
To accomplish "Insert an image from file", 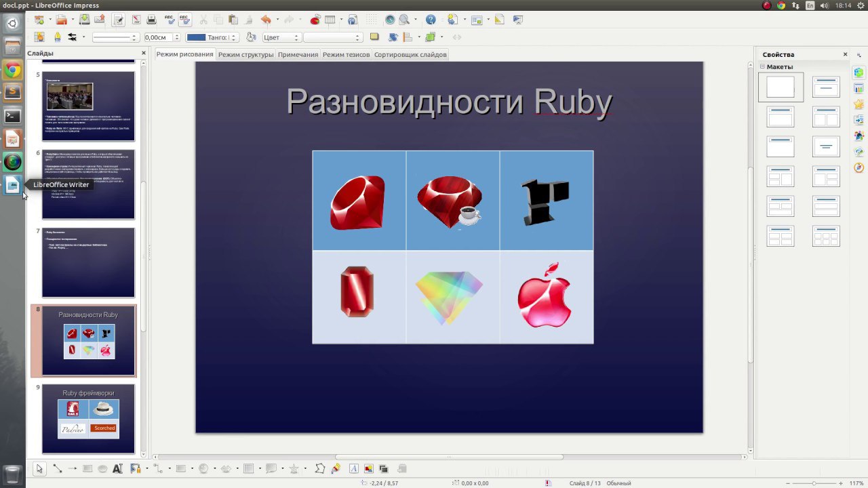I will coord(368,468).
